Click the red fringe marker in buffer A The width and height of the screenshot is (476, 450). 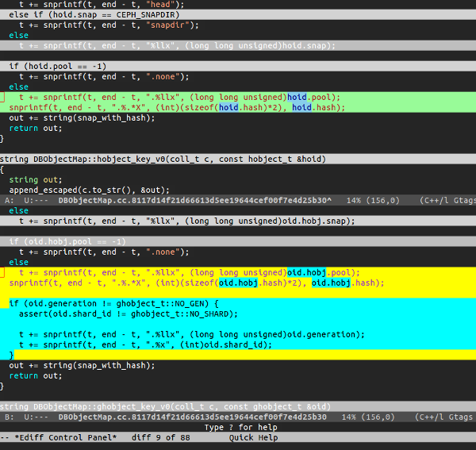2,98
